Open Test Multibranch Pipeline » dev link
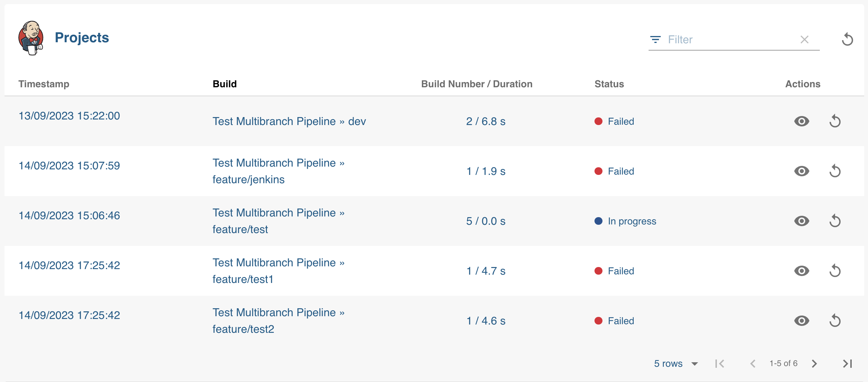The image size is (868, 382). [x=289, y=121]
